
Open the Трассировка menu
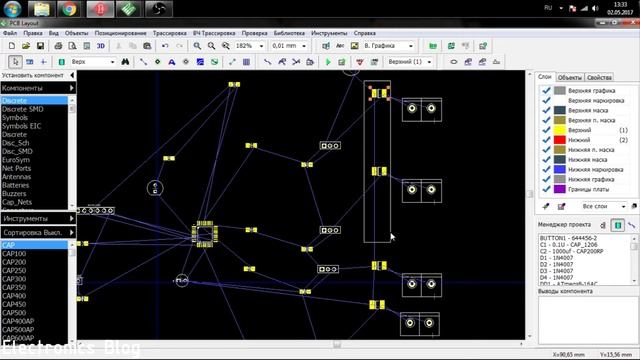coord(169,33)
